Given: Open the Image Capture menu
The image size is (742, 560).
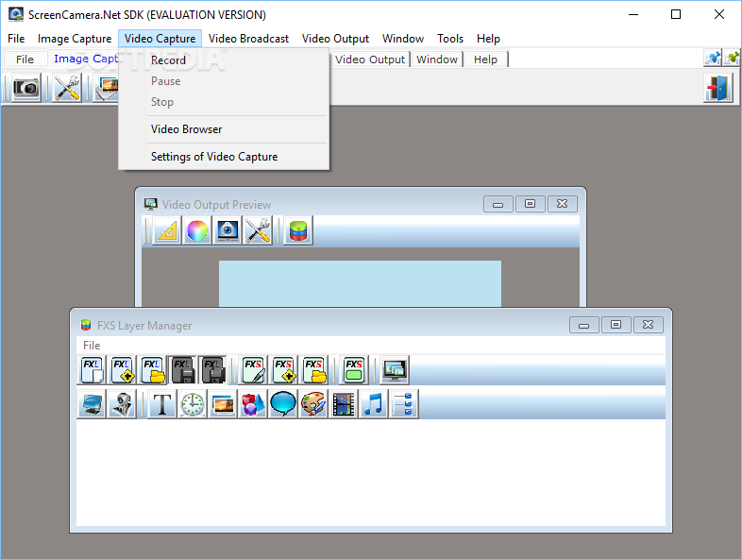Looking at the screenshot, I should point(75,39).
